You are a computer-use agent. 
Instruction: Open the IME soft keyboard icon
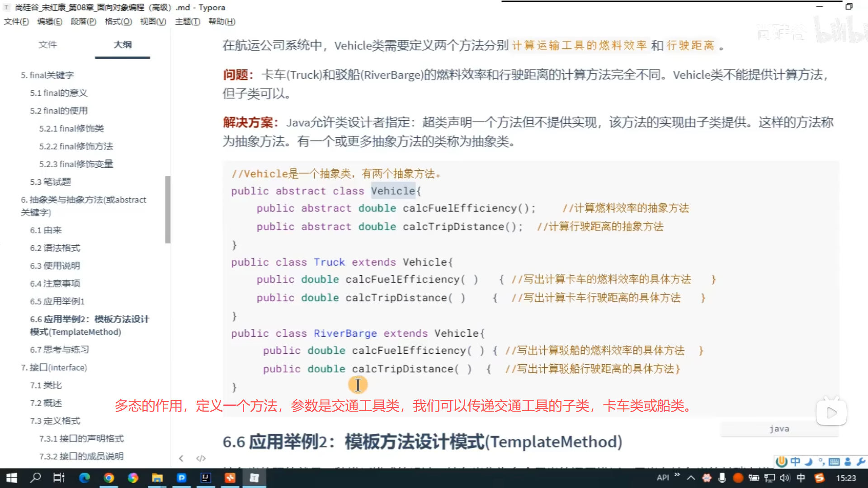(835, 461)
